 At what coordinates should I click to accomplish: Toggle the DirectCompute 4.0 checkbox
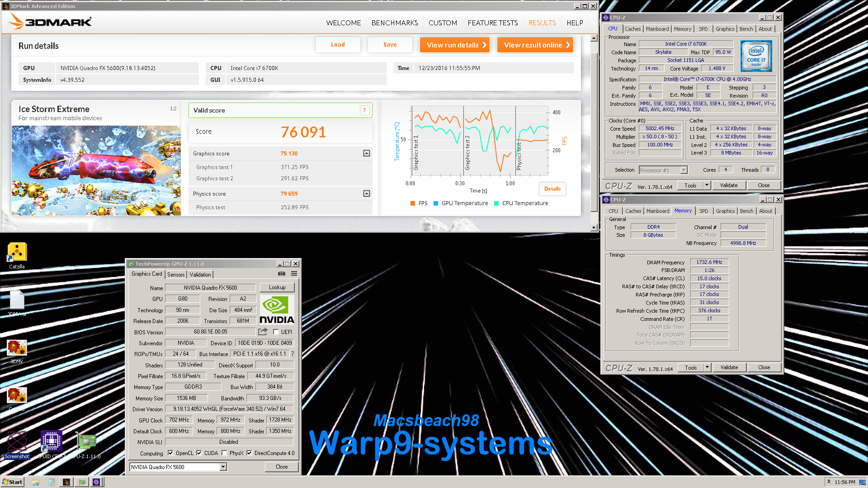[x=249, y=453]
